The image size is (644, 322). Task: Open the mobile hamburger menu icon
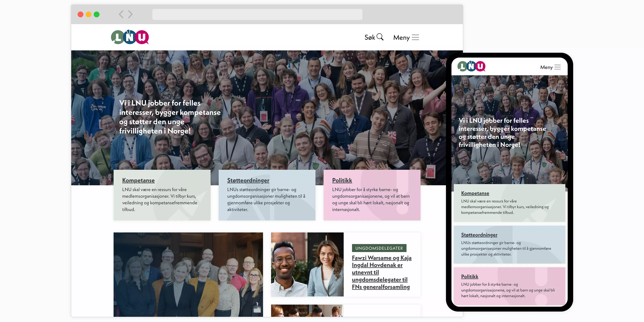click(557, 67)
